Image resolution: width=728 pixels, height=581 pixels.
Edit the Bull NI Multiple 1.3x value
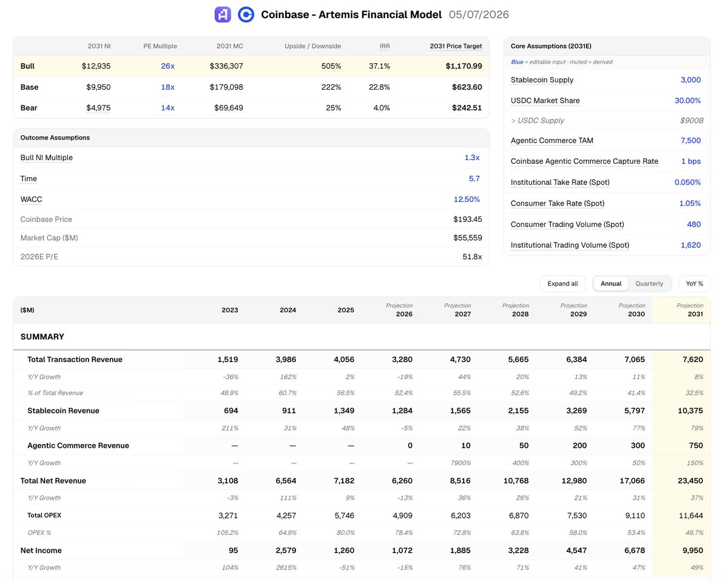472,157
